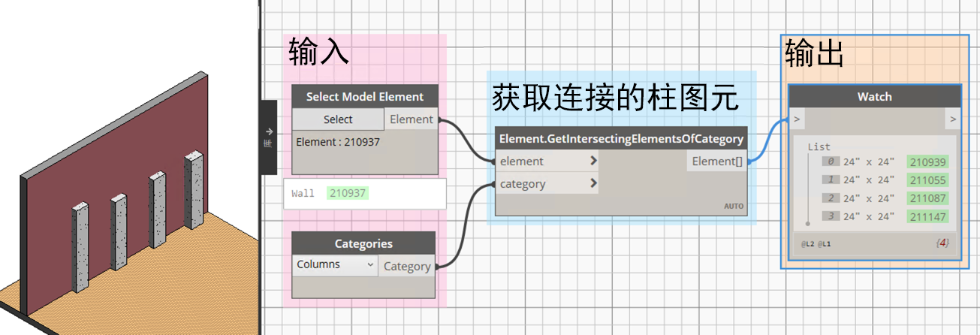This screenshot has height=335, width=980.
Task: Click the Element[] output port
Action: [x=718, y=161]
